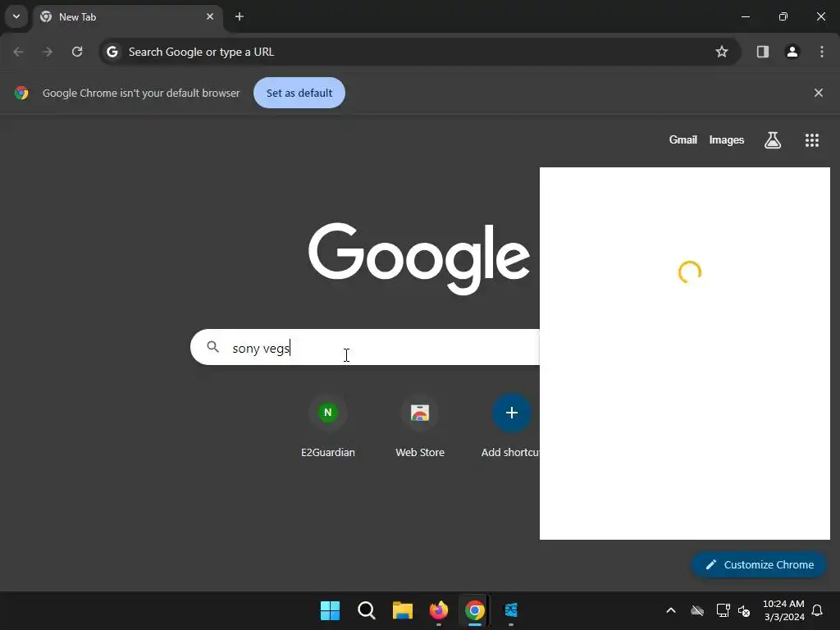Open Gmail link

click(683, 139)
